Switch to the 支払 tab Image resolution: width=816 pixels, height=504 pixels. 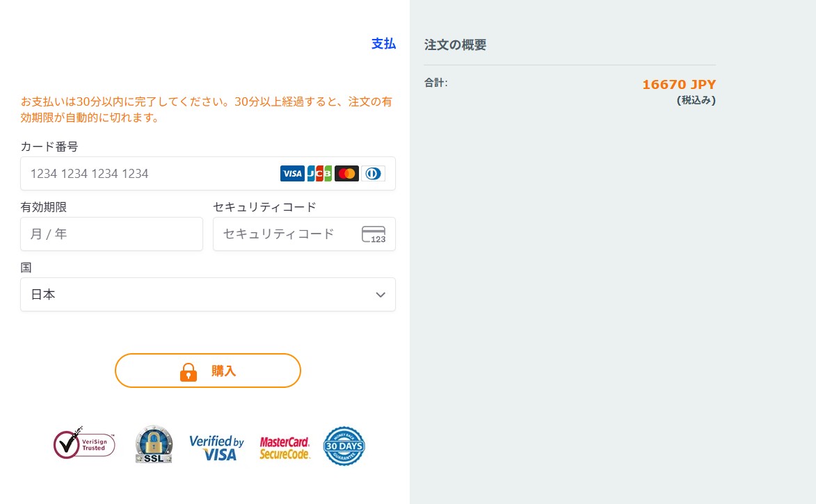click(383, 44)
